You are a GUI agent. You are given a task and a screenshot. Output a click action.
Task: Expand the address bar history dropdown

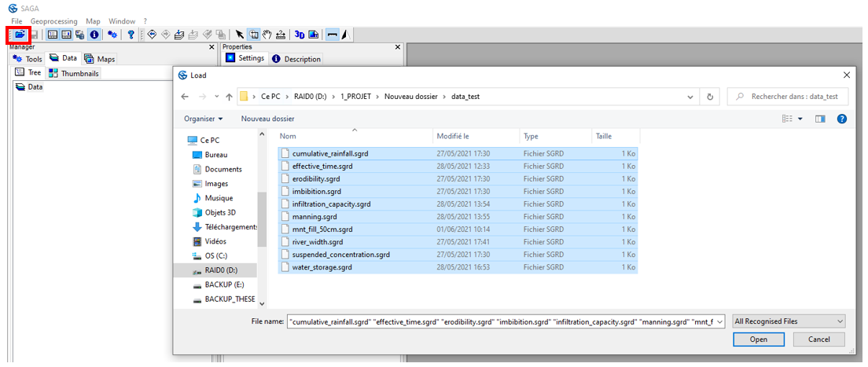[x=690, y=97]
